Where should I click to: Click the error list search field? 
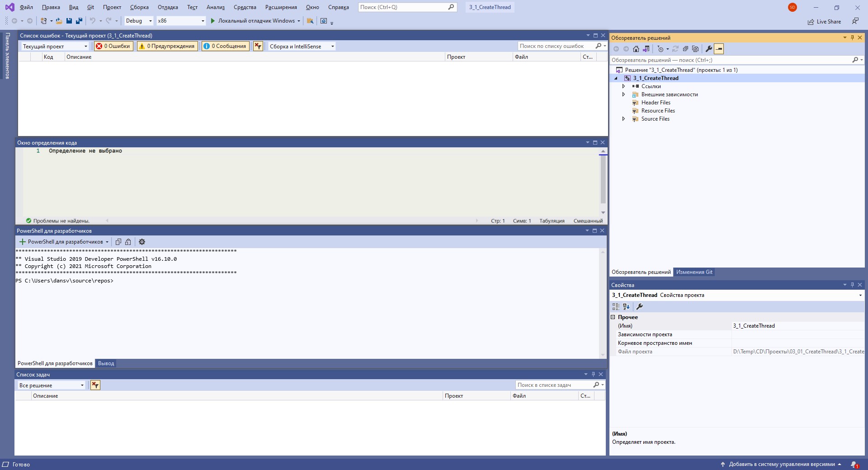pyautogui.click(x=555, y=46)
